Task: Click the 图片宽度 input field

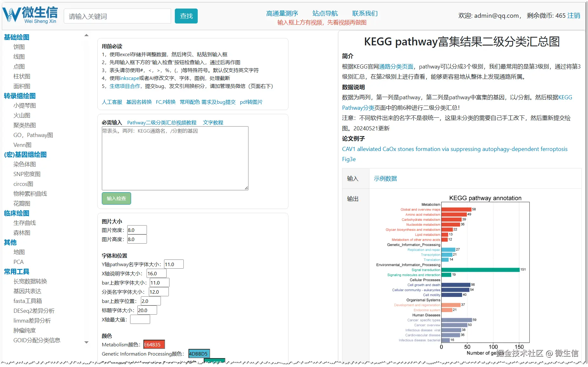Action: pyautogui.click(x=137, y=230)
